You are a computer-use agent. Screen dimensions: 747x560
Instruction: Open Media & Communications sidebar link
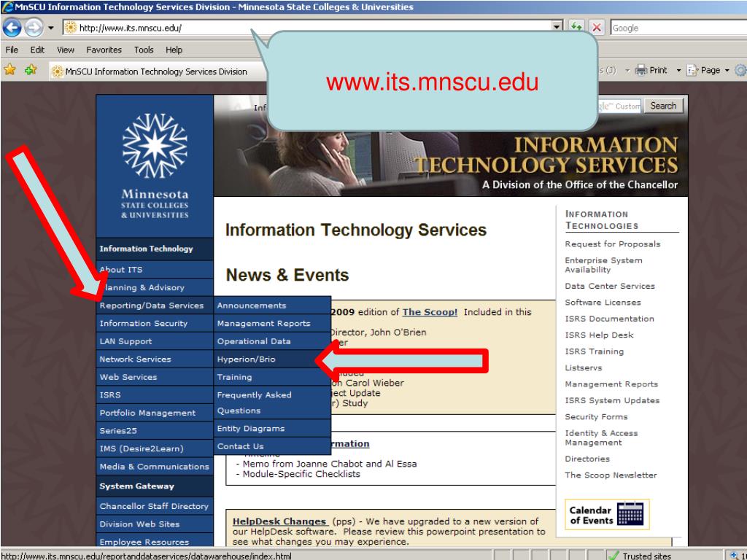click(x=155, y=467)
